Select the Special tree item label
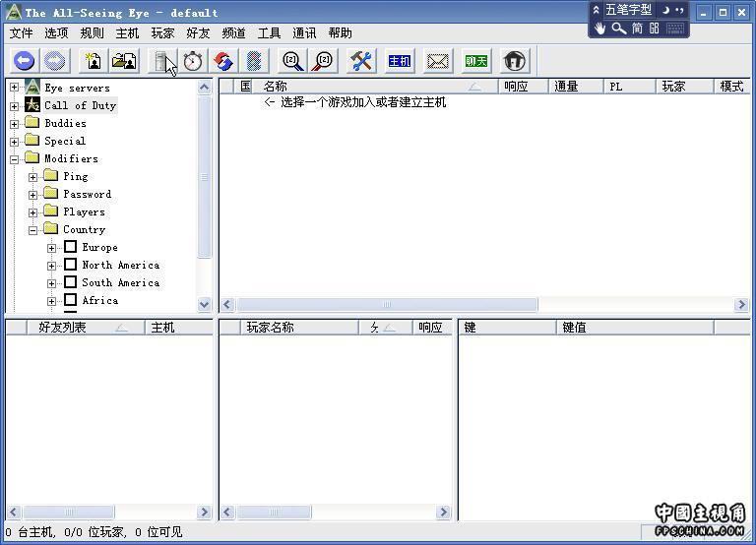Screen dimensions: 756x545 click(x=65, y=141)
